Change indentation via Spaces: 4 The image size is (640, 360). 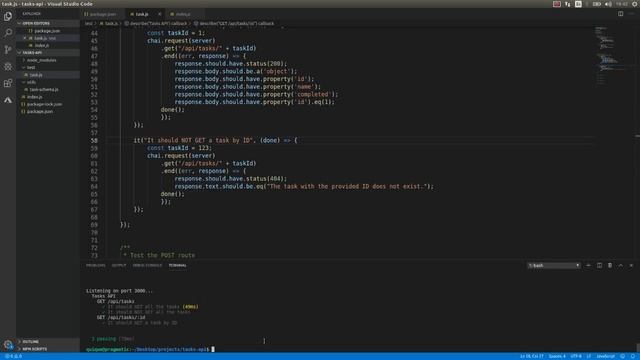(x=557, y=356)
